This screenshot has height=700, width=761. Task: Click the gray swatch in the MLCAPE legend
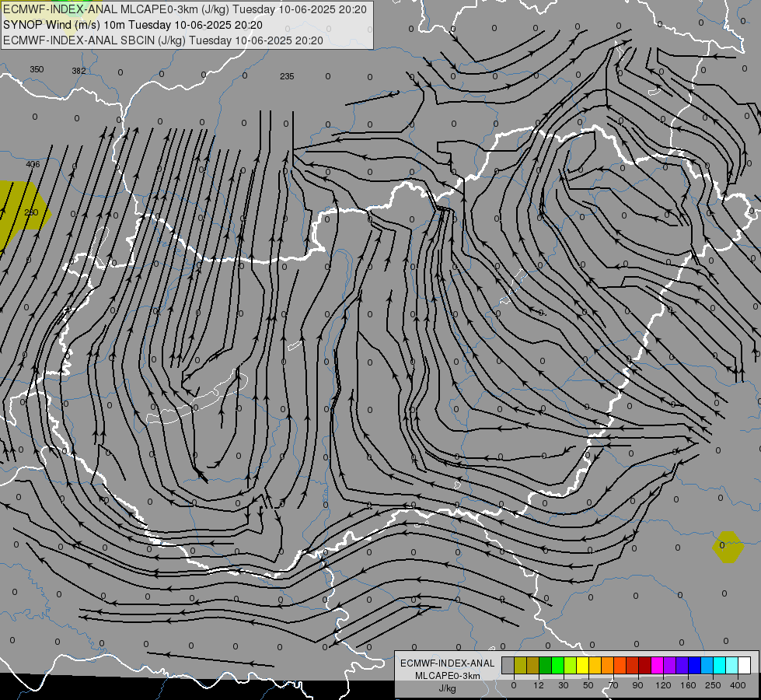(x=508, y=665)
